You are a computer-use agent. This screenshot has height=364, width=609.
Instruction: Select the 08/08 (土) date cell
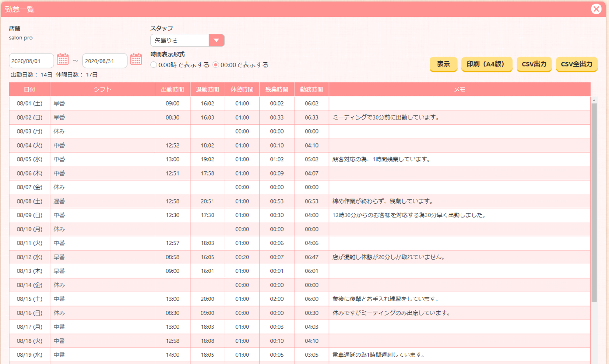(x=30, y=201)
